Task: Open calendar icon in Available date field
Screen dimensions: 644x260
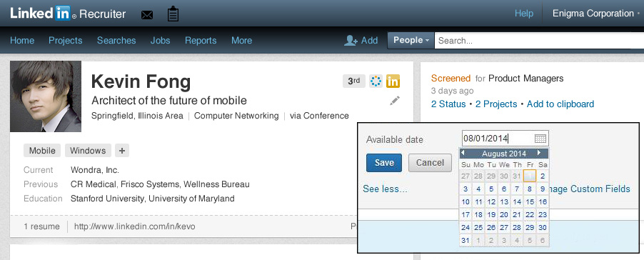Action: 540,139
